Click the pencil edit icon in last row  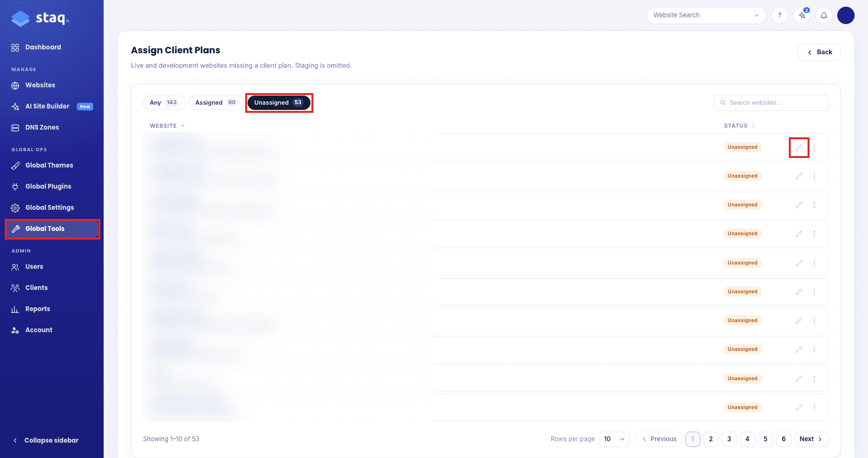pyautogui.click(x=799, y=408)
